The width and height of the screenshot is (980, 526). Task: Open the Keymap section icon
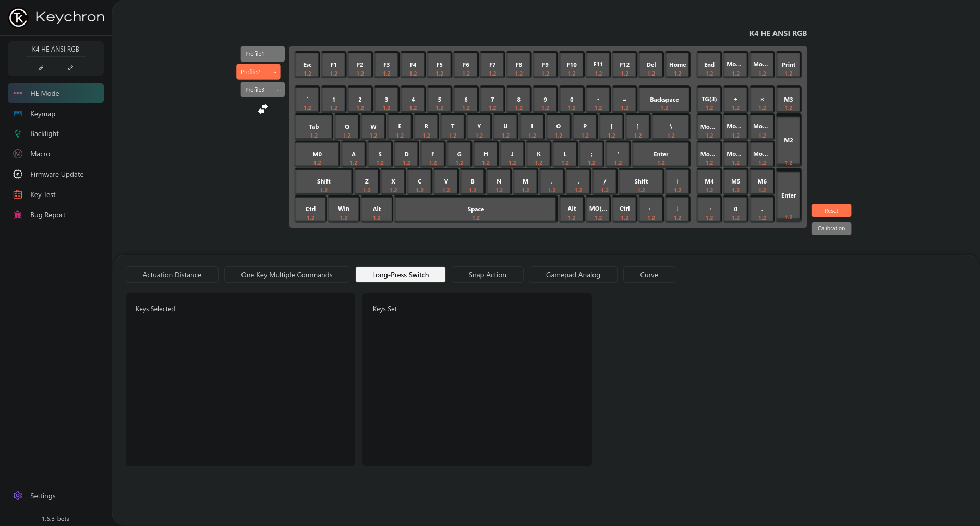click(x=18, y=114)
